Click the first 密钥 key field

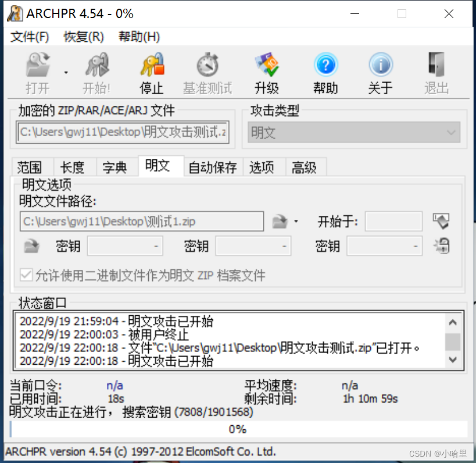(x=125, y=246)
